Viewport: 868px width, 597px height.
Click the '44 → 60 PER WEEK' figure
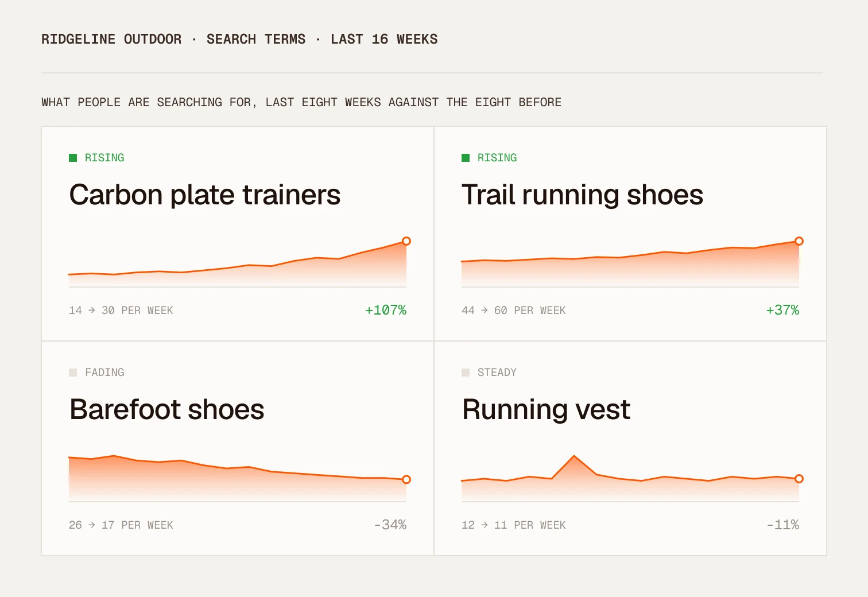pyautogui.click(x=514, y=311)
